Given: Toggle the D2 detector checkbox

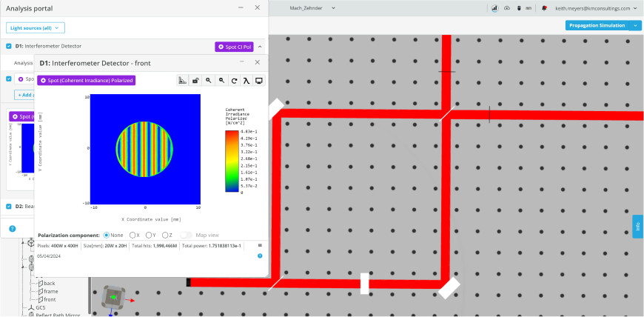Looking at the screenshot, I should 9,206.
